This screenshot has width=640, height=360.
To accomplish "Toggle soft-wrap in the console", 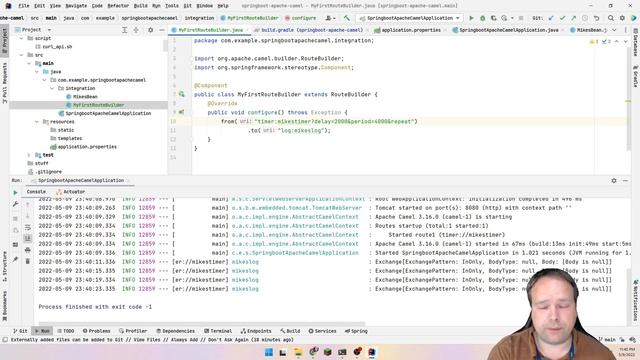I will click(x=27, y=227).
